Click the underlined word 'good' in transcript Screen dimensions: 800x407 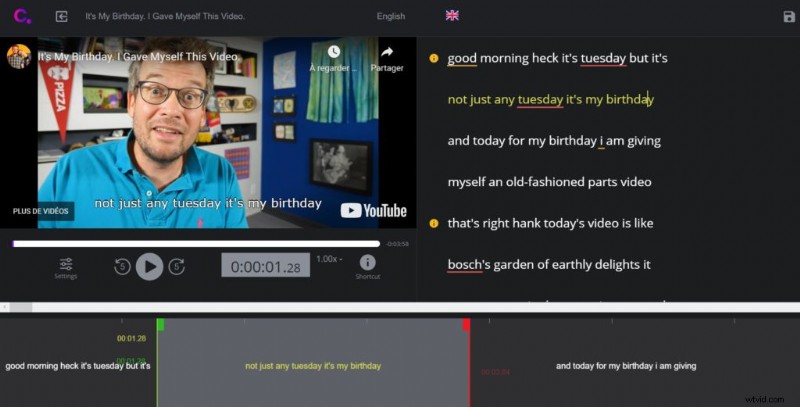pos(462,58)
